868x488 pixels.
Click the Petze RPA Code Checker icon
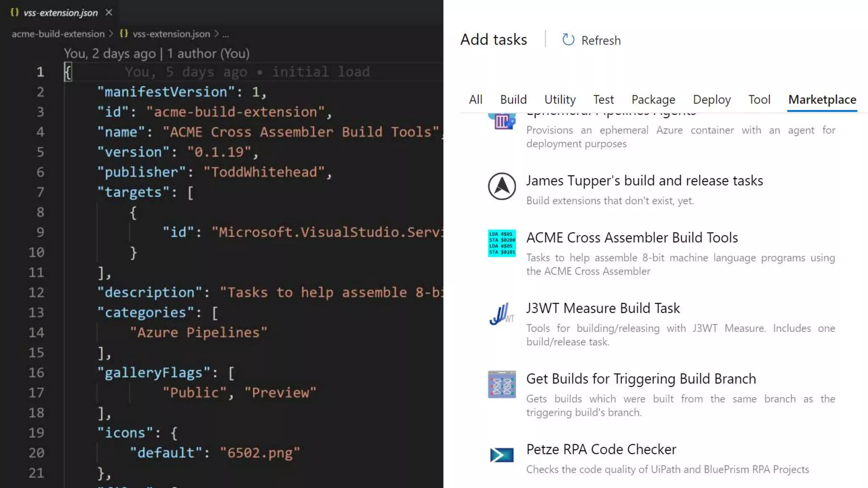coord(502,455)
